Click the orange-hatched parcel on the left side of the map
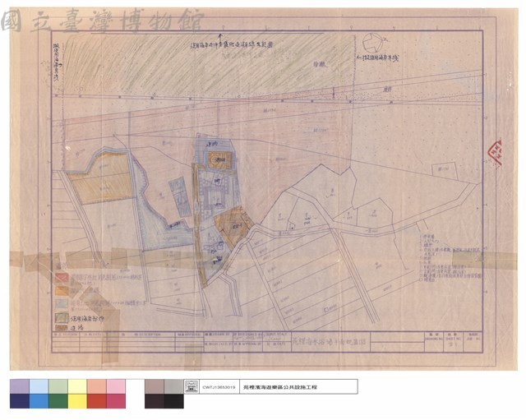Image resolution: width=526 pixels, height=420 pixels. (100, 178)
